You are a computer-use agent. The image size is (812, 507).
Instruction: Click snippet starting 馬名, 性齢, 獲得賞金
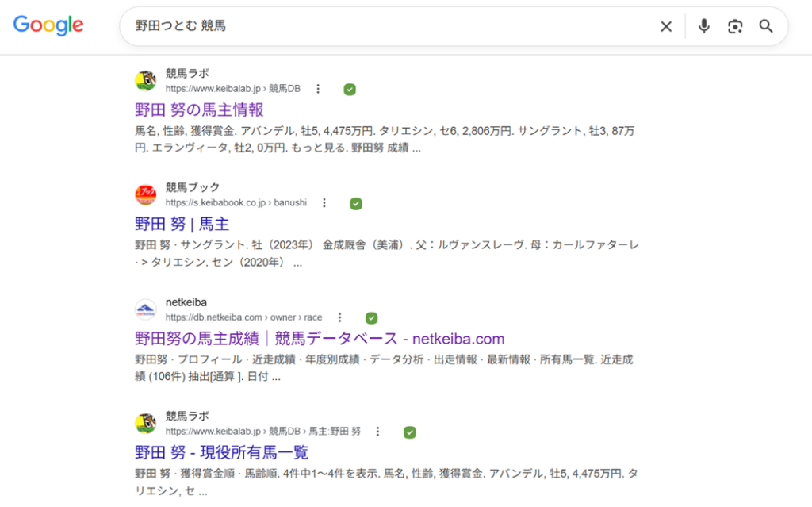[x=385, y=140]
